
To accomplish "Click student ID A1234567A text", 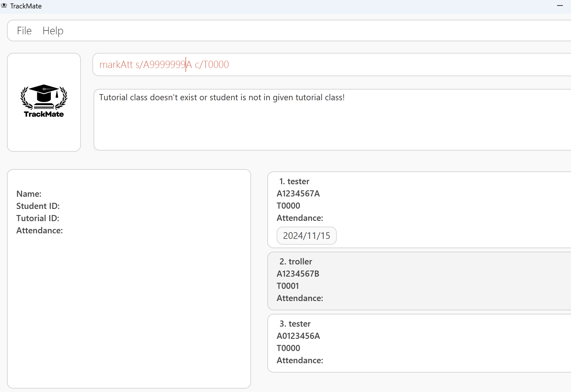I will 298,194.
